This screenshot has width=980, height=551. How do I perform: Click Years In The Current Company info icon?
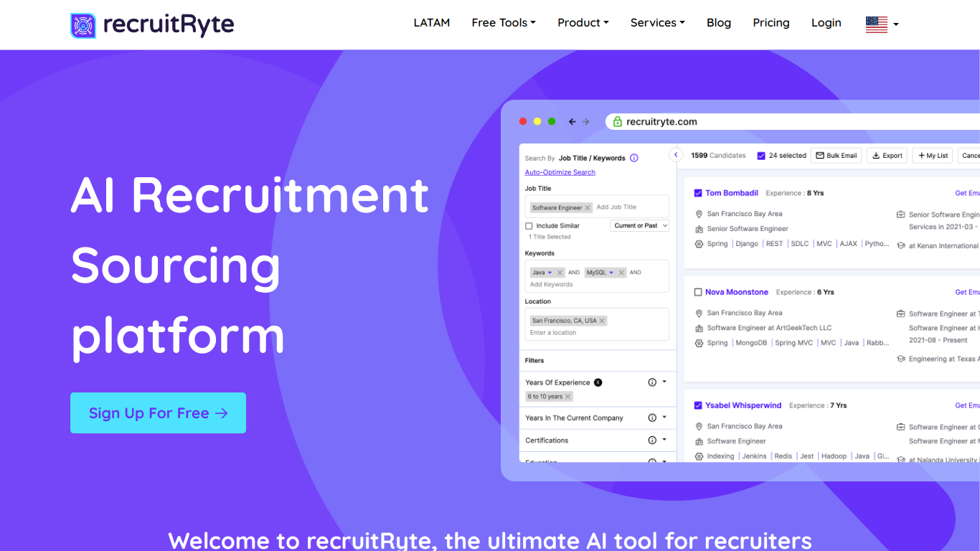tap(652, 418)
